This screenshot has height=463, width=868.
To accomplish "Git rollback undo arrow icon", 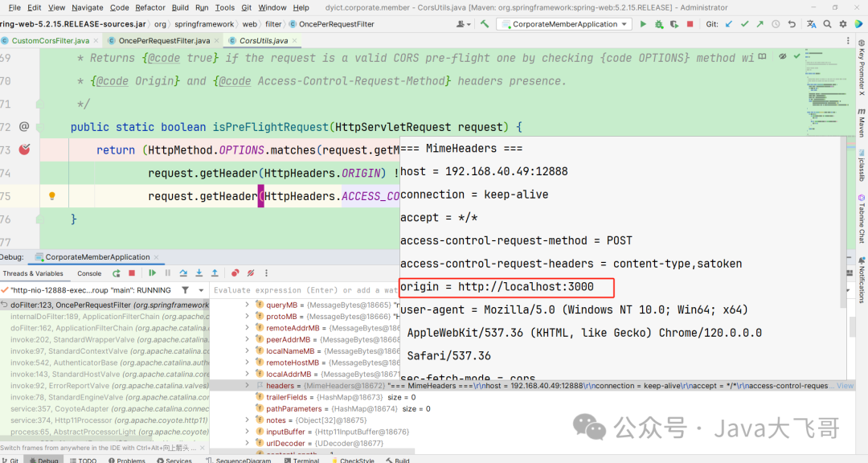I will coord(792,24).
